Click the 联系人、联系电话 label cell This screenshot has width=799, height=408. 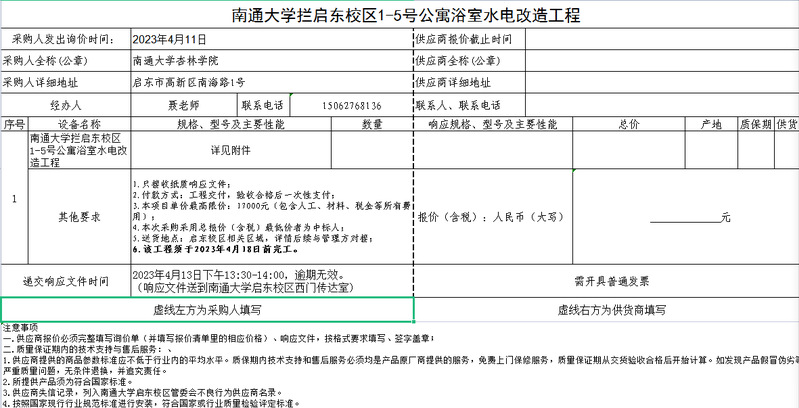(469, 105)
